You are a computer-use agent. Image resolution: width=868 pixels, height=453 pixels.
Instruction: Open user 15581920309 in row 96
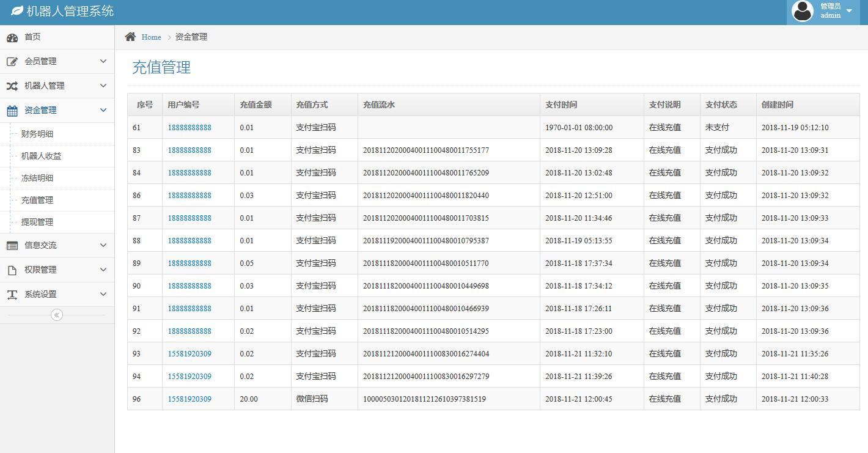pyautogui.click(x=189, y=399)
